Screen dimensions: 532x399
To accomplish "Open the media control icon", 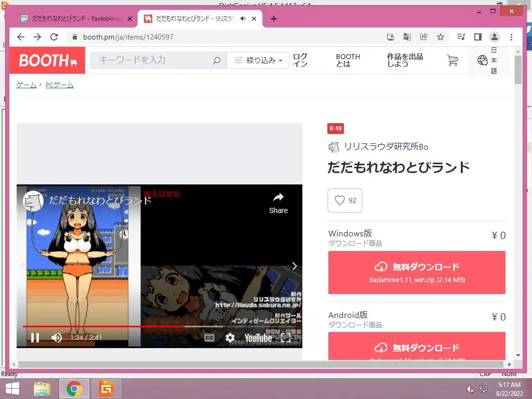I will pyautogui.click(x=461, y=37).
